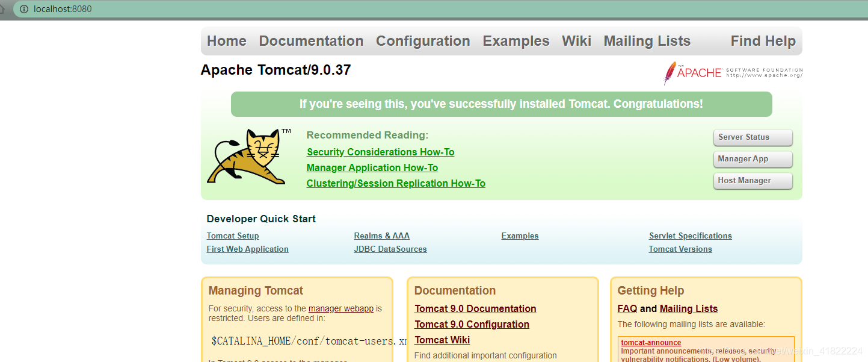The image size is (868, 362).
Task: Click the Recommended Reading heading
Action: (x=368, y=136)
